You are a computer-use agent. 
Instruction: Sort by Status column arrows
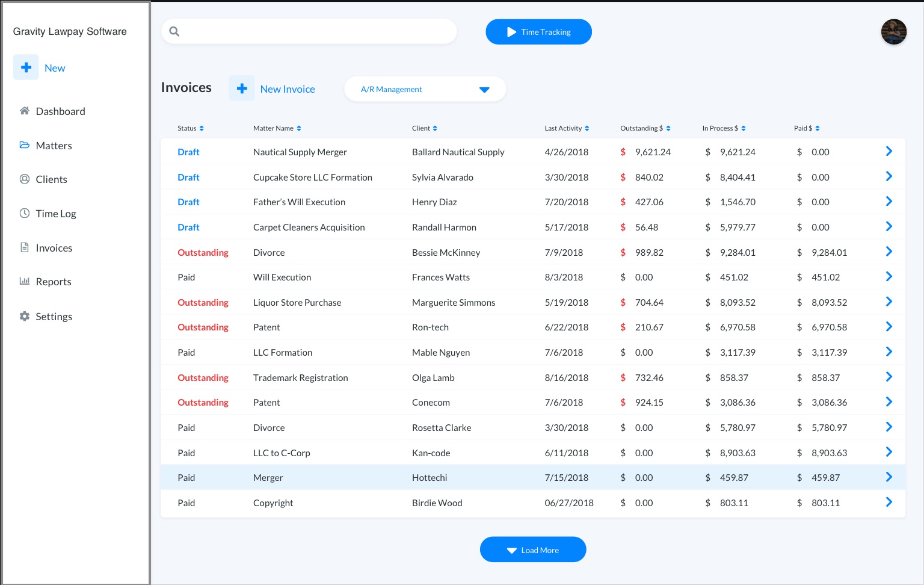click(x=202, y=128)
